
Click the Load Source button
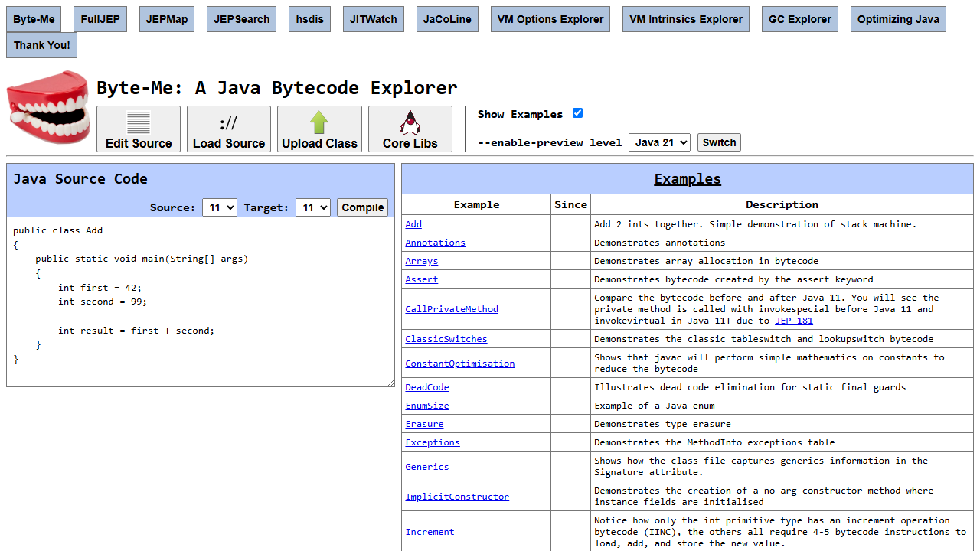[x=229, y=129]
